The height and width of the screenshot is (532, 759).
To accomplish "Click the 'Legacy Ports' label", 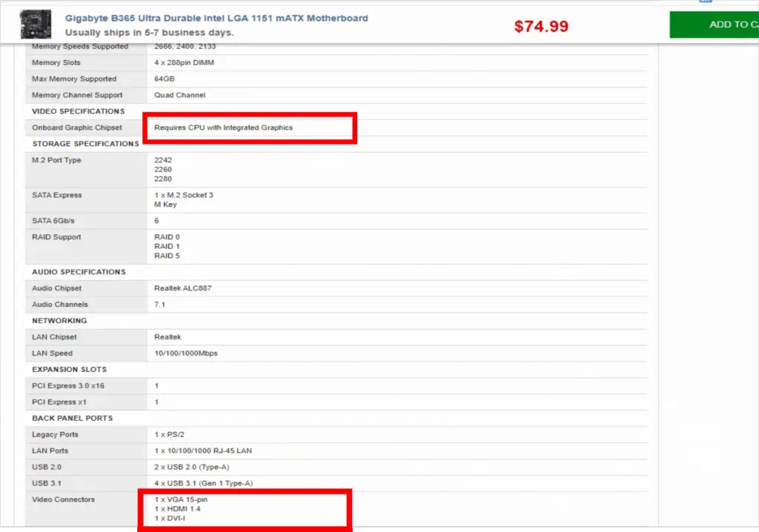I will click(x=55, y=434).
